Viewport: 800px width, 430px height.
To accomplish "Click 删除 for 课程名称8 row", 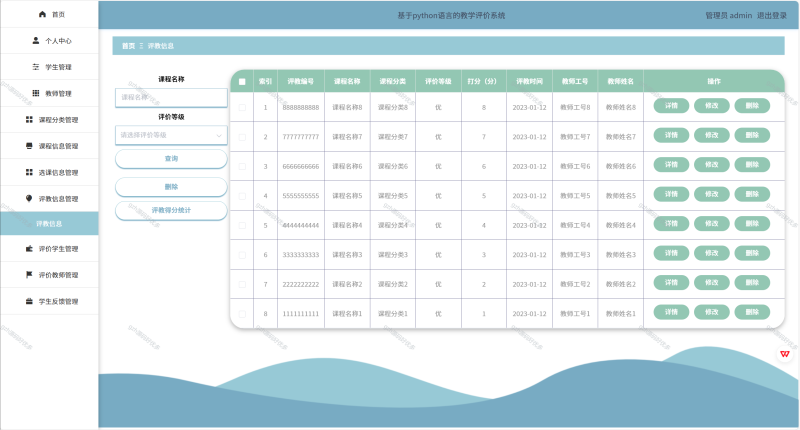I will coord(752,106).
